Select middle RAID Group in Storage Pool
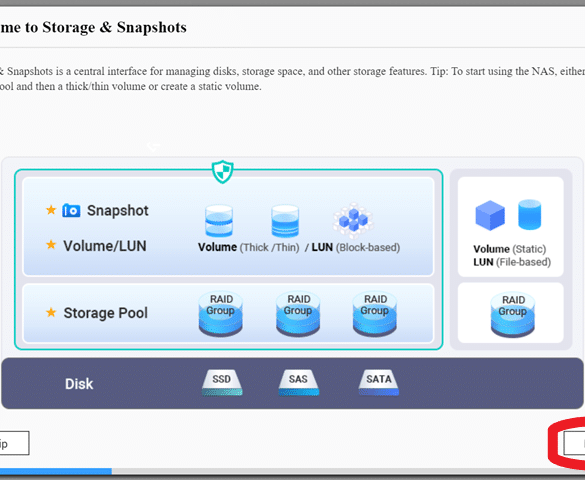Viewport: 585px width, 480px height. point(298,314)
